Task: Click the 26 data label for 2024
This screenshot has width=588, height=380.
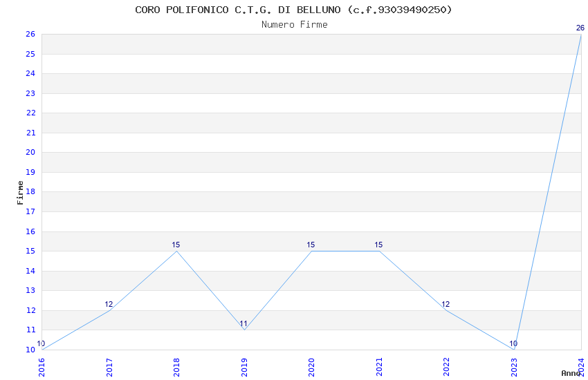Action: pyautogui.click(x=580, y=28)
